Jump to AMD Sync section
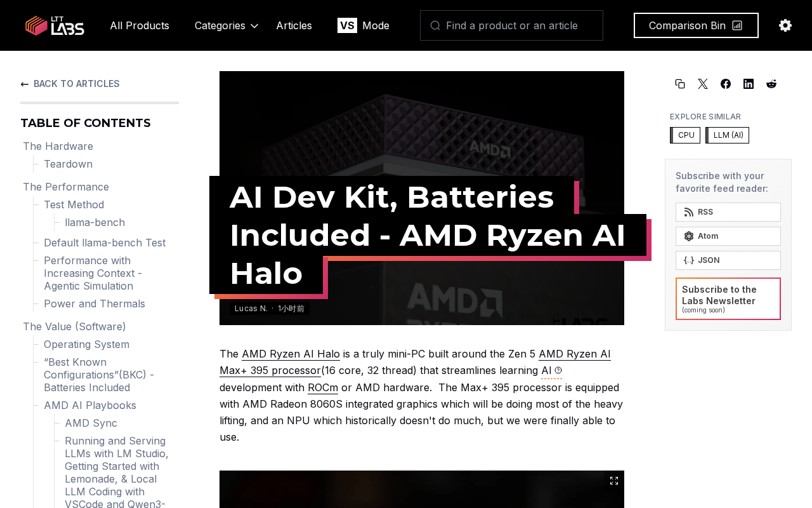Screen dimensions: 812x508 (x=91, y=423)
